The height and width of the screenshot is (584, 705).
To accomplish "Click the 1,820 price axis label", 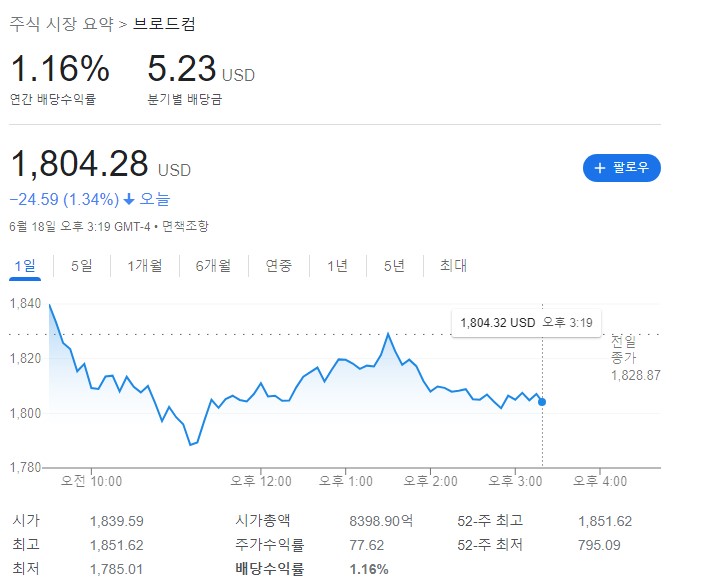I will (25, 358).
